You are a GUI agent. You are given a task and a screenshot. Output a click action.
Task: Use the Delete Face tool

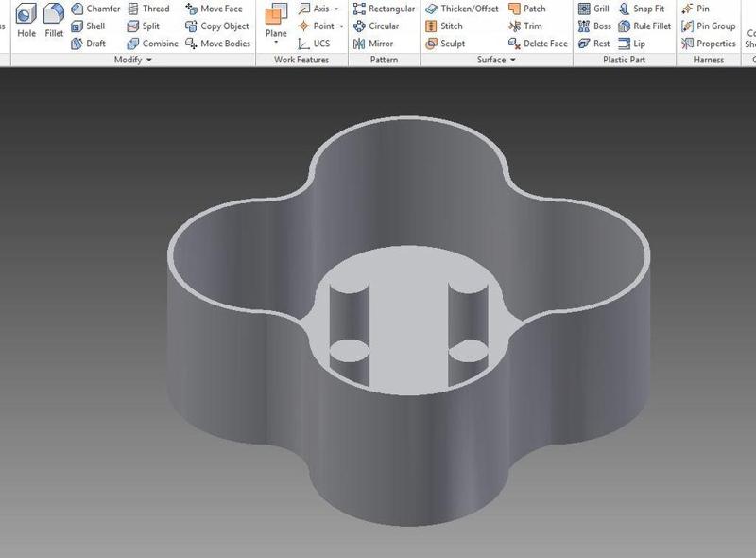[x=538, y=44]
